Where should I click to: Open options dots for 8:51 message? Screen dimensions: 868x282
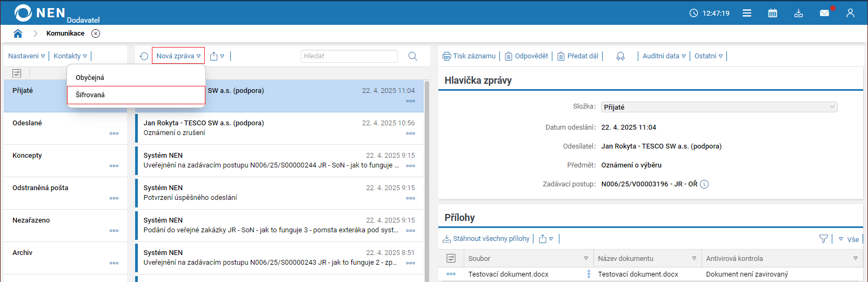point(411,263)
